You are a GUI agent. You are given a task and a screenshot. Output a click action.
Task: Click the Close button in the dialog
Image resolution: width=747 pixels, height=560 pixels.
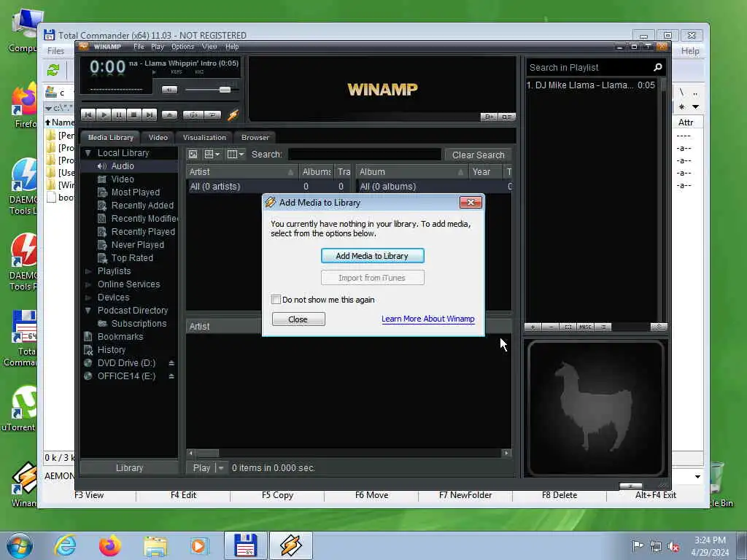pyautogui.click(x=298, y=319)
